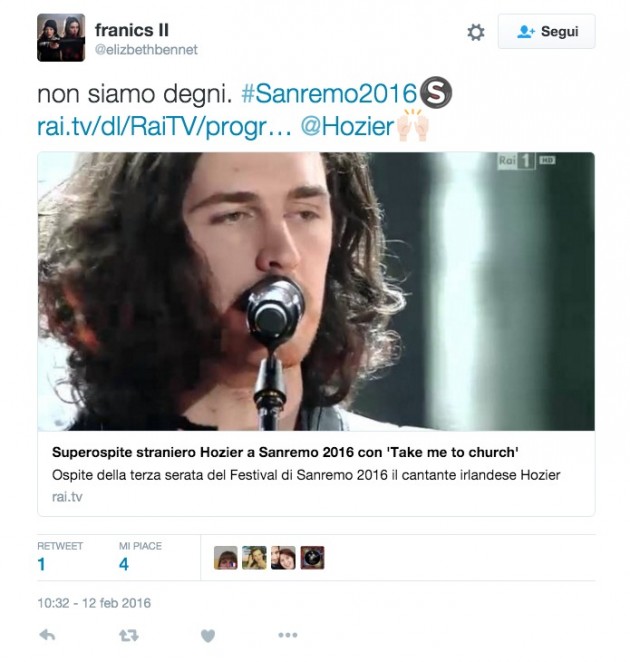View the Mi piace count of 4

(124, 564)
